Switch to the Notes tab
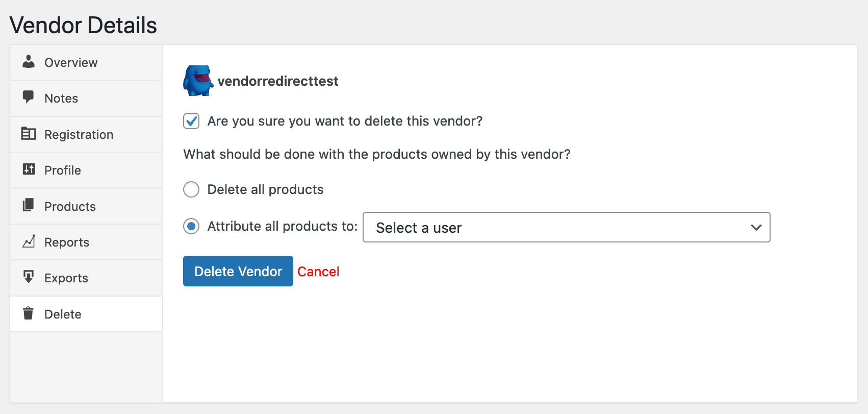Viewport: 868px width, 414px height. (61, 99)
